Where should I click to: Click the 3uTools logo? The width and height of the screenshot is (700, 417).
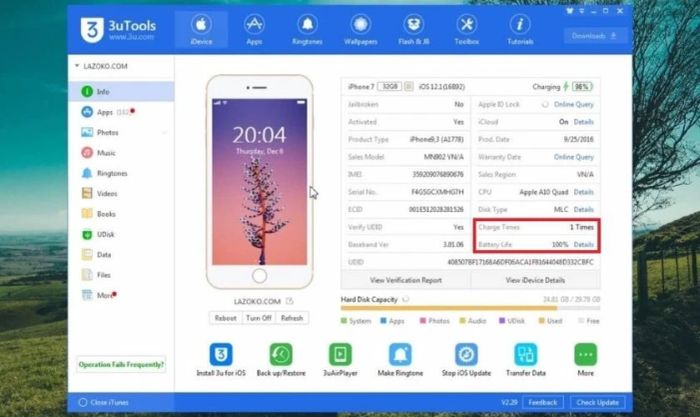(118, 29)
